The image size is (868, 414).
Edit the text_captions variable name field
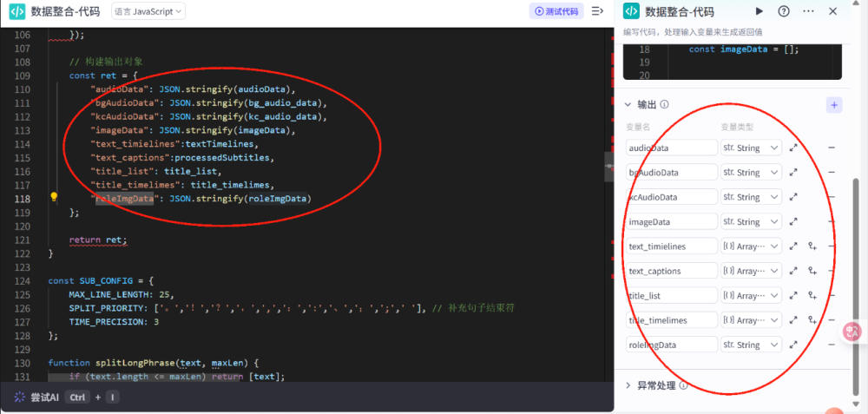(x=672, y=271)
